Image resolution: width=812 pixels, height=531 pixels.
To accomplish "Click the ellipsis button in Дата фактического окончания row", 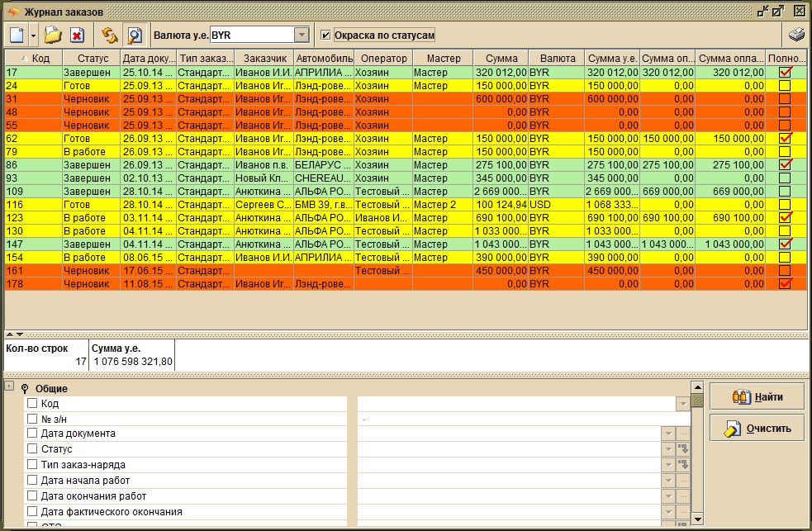I will 683,512.
